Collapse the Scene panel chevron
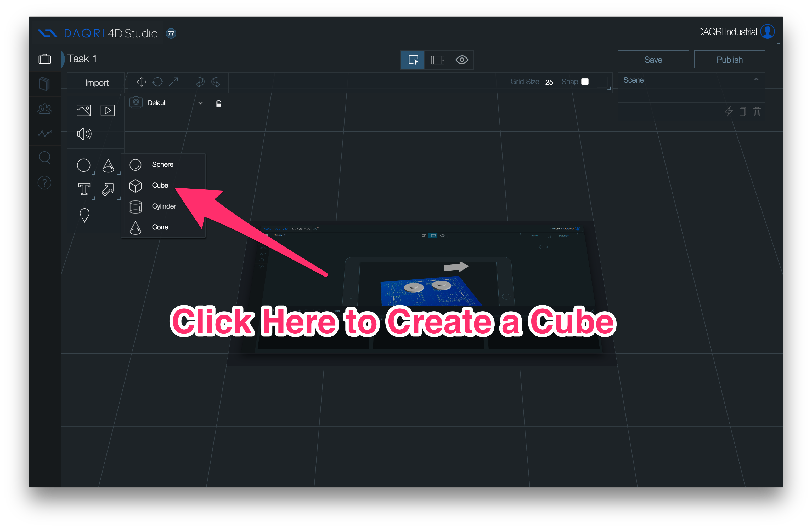812x529 pixels. point(756,79)
